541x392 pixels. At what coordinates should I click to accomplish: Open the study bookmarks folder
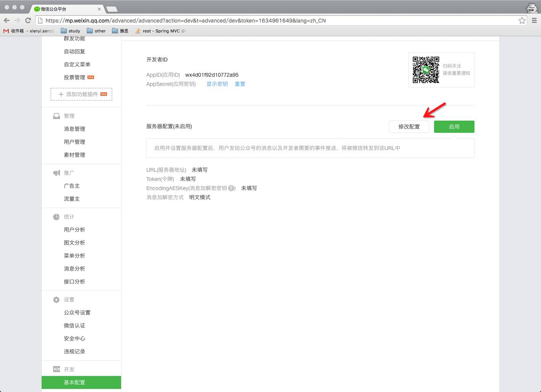tap(71, 31)
